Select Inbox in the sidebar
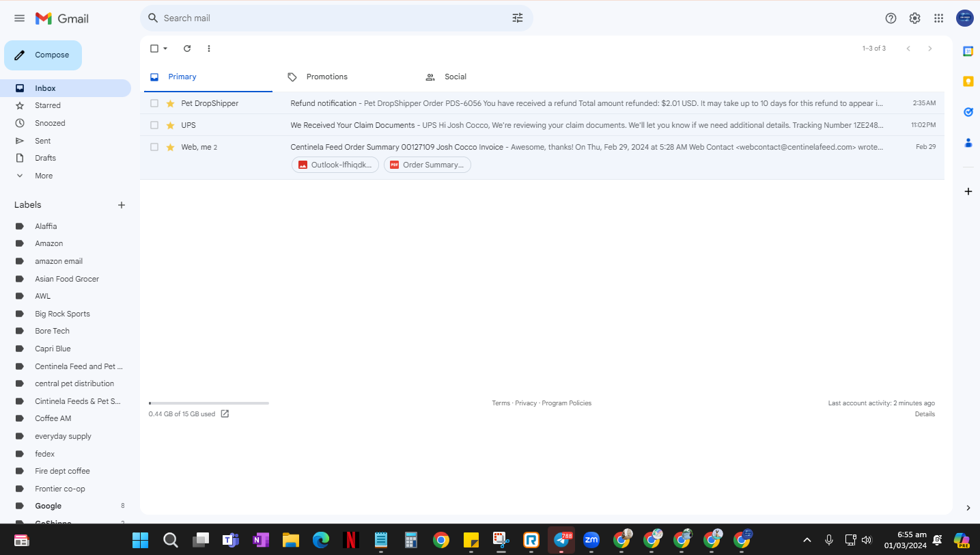The height and width of the screenshot is (555, 980). (66, 88)
